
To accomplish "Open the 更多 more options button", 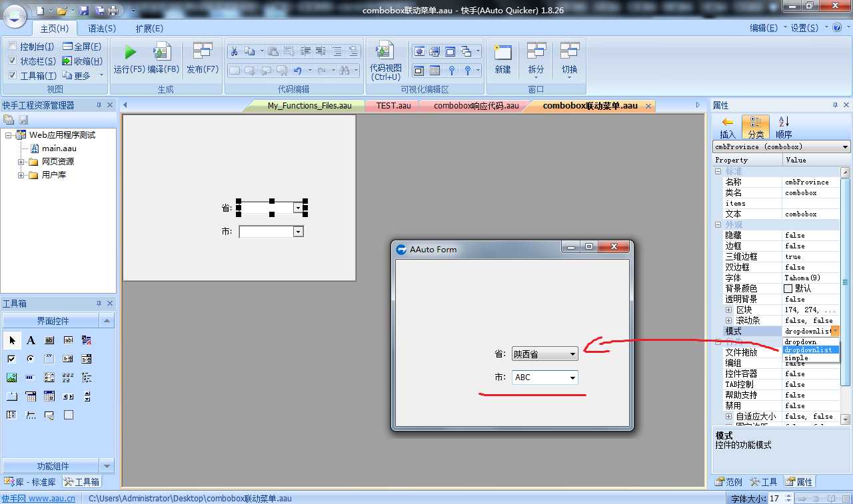I will [x=83, y=76].
